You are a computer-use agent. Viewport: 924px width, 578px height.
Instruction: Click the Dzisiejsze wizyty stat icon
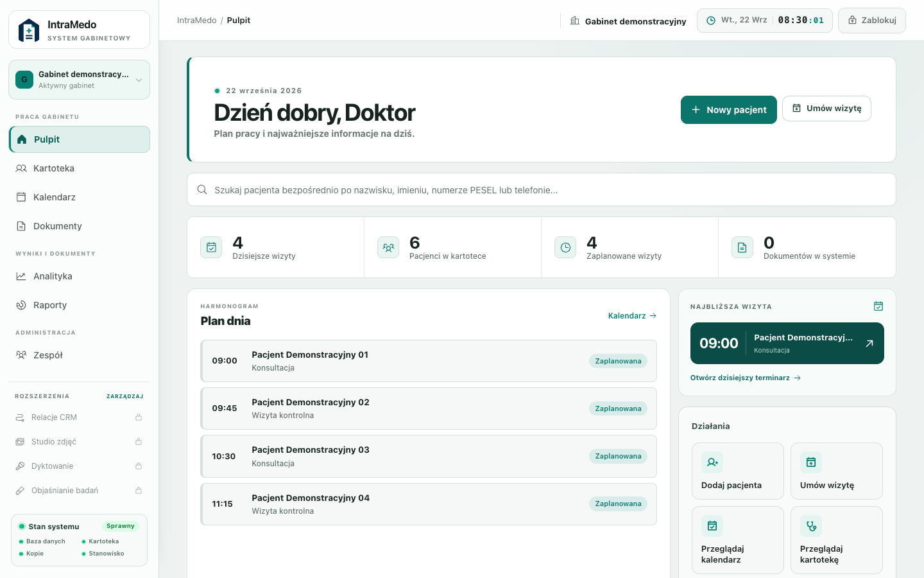click(x=211, y=247)
